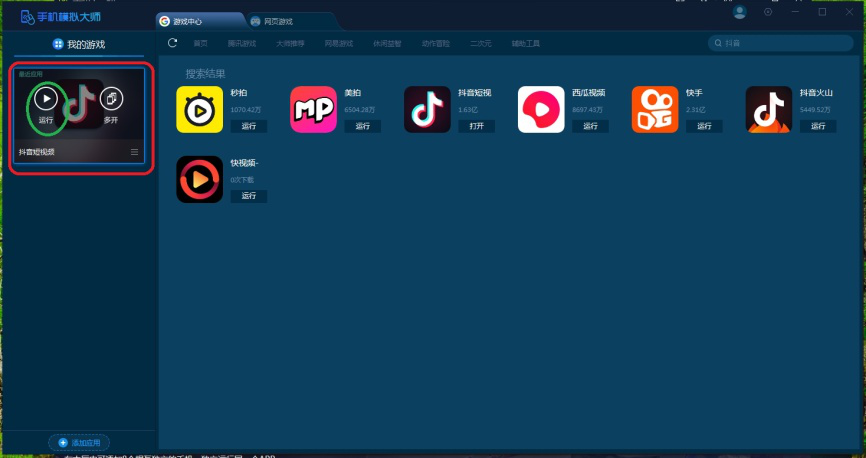Click the 我的游戏 grid icon

(x=57, y=44)
